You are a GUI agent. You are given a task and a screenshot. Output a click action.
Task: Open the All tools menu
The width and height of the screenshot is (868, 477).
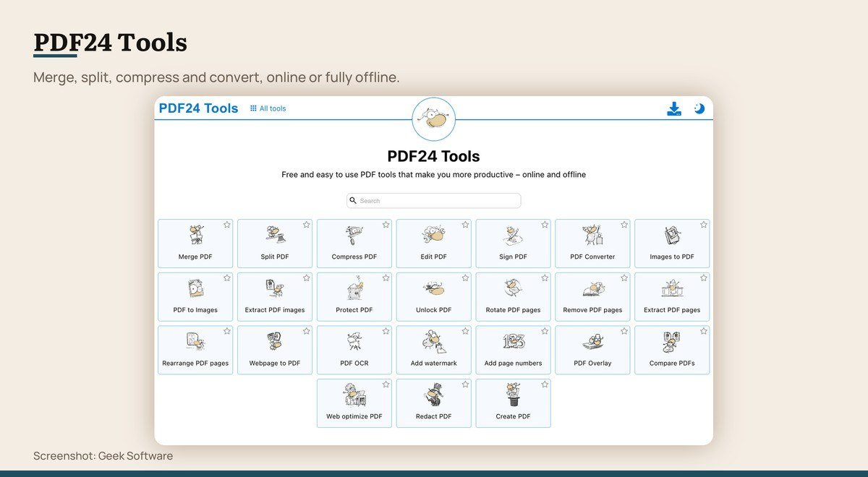[268, 108]
